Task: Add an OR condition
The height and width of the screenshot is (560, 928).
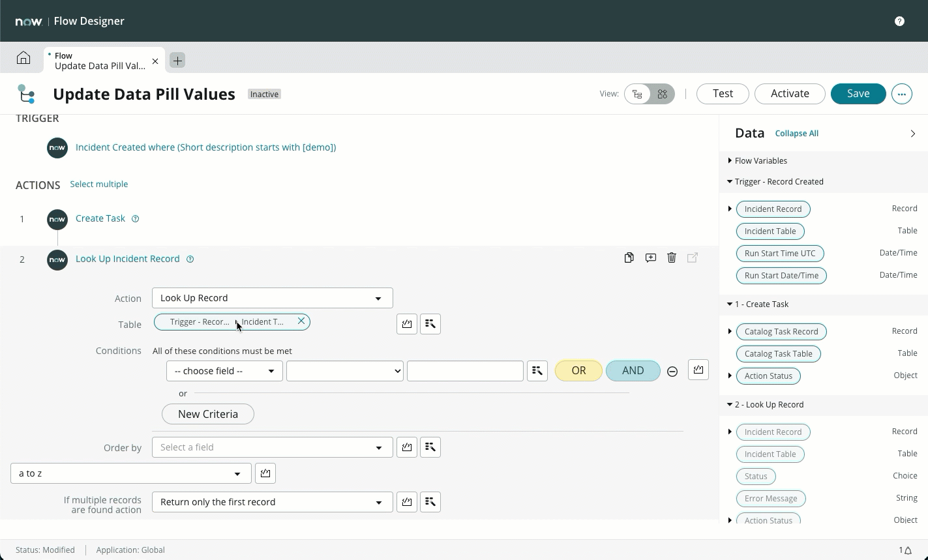Action: coord(578,371)
